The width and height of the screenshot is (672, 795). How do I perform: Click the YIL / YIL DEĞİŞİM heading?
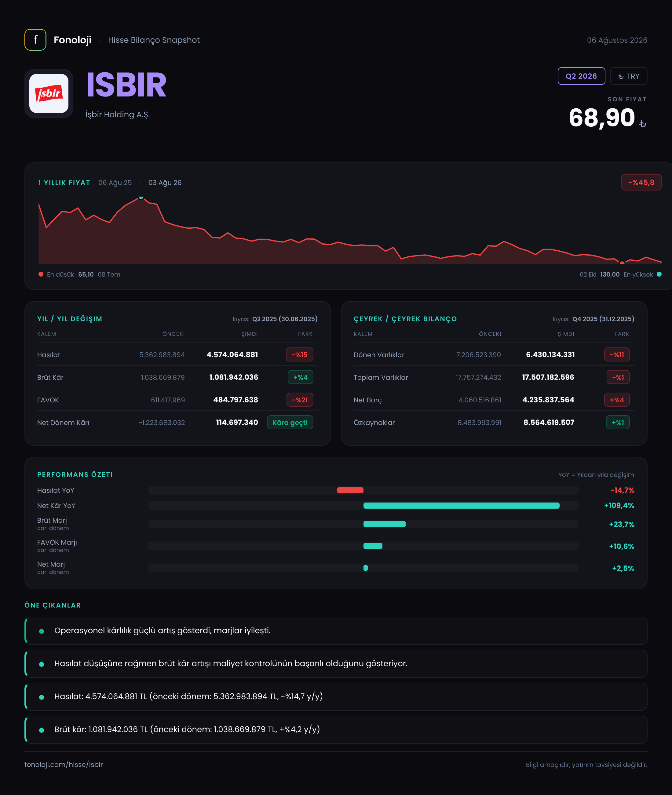pos(70,319)
